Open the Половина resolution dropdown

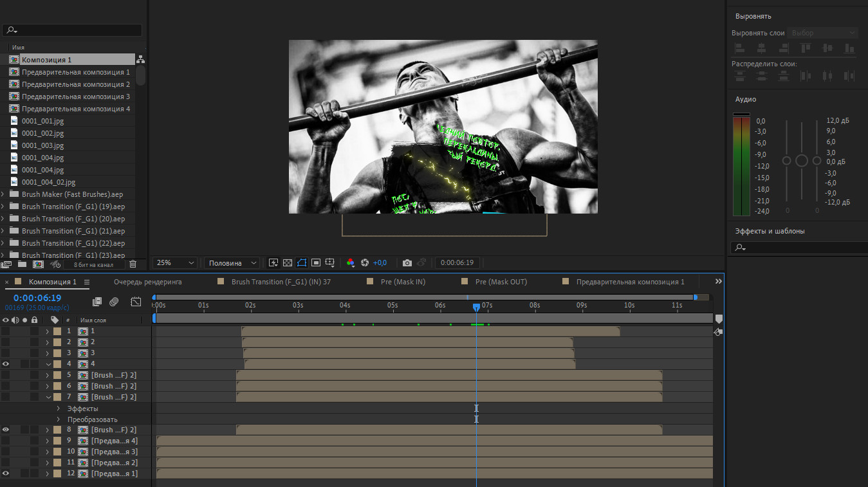[x=232, y=262]
